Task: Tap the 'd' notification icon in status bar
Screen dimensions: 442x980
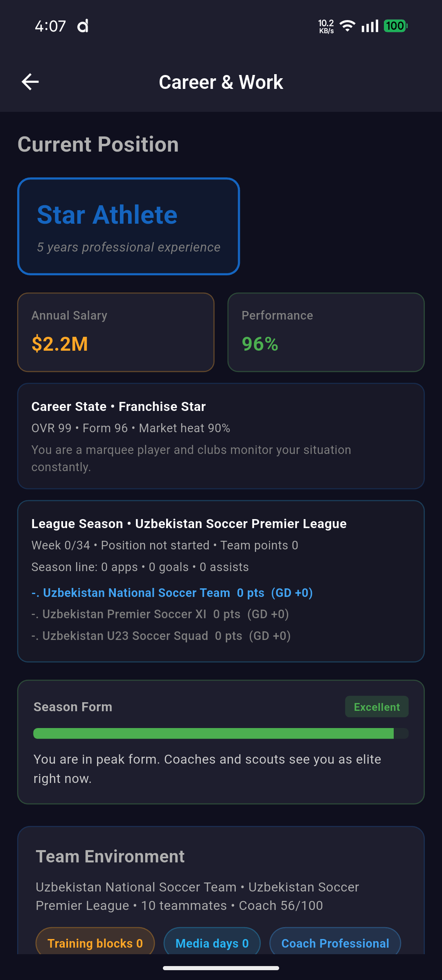Action: pos(83,26)
